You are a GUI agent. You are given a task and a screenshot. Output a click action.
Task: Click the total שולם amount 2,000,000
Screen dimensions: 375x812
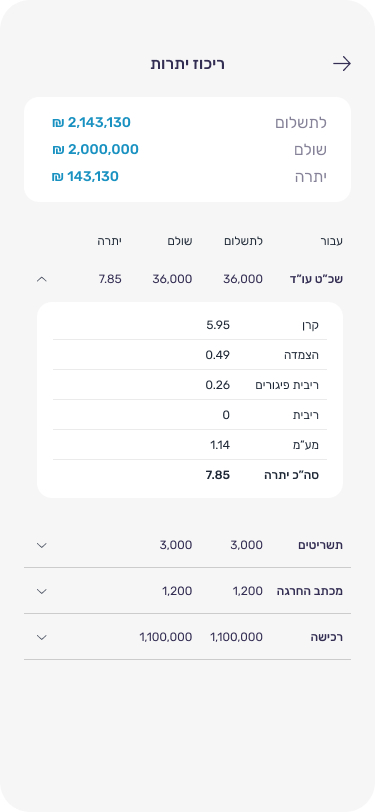[95, 150]
